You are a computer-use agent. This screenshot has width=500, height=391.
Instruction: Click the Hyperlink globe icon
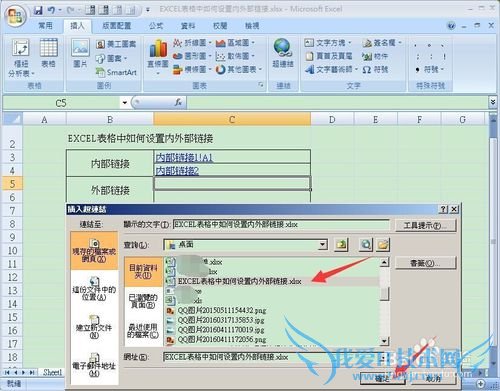coord(283,47)
